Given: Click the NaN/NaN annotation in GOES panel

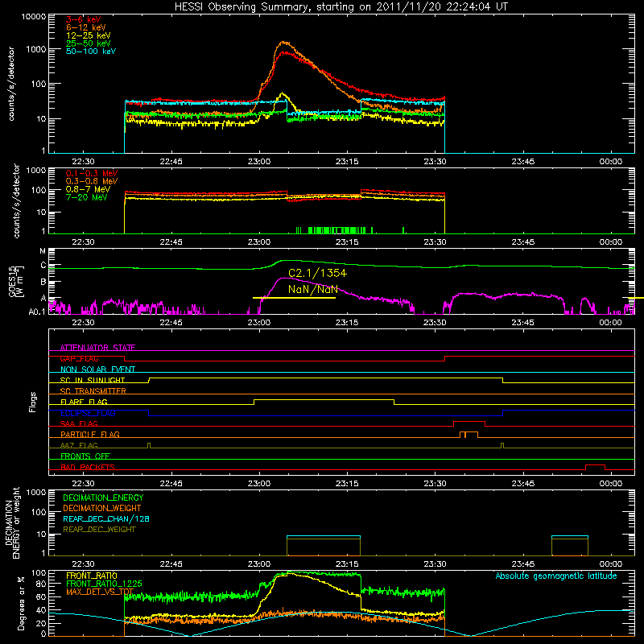Looking at the screenshot, I should pos(313,289).
